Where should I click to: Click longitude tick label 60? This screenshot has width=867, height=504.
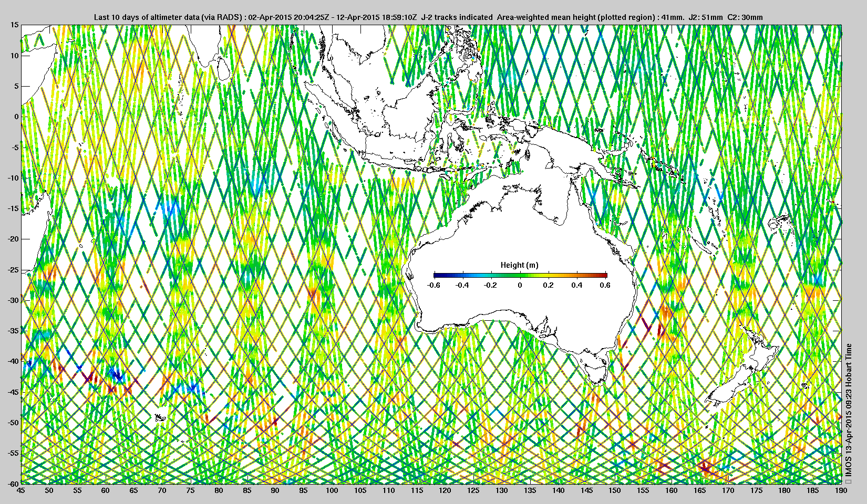coord(105,490)
